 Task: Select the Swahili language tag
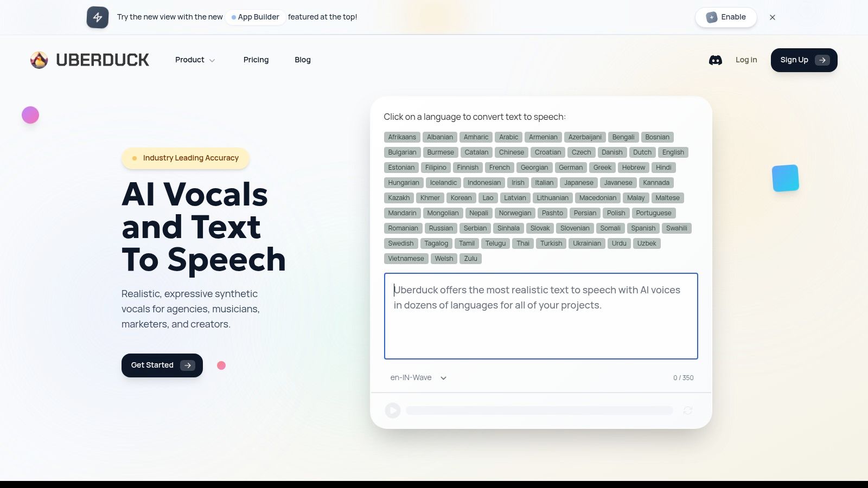coord(676,228)
